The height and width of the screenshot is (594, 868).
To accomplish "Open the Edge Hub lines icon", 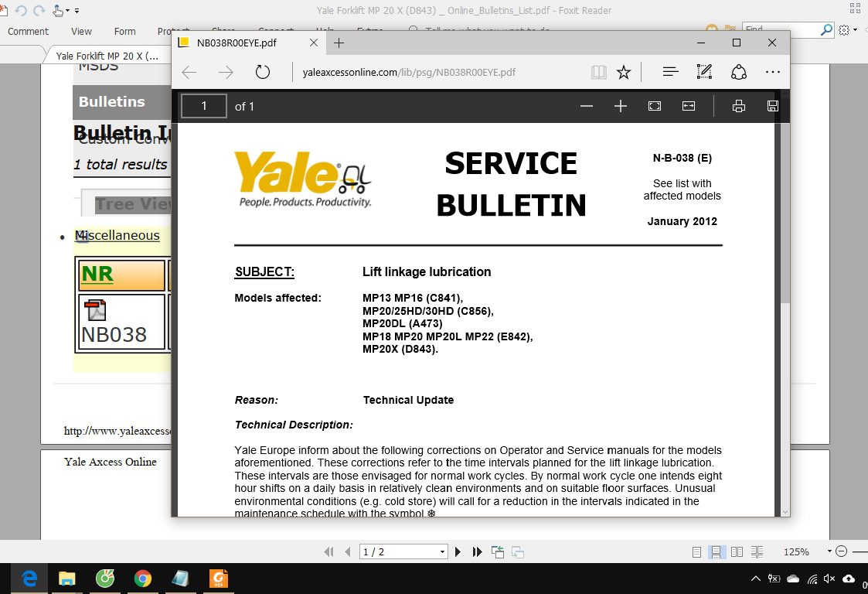I will tap(670, 71).
